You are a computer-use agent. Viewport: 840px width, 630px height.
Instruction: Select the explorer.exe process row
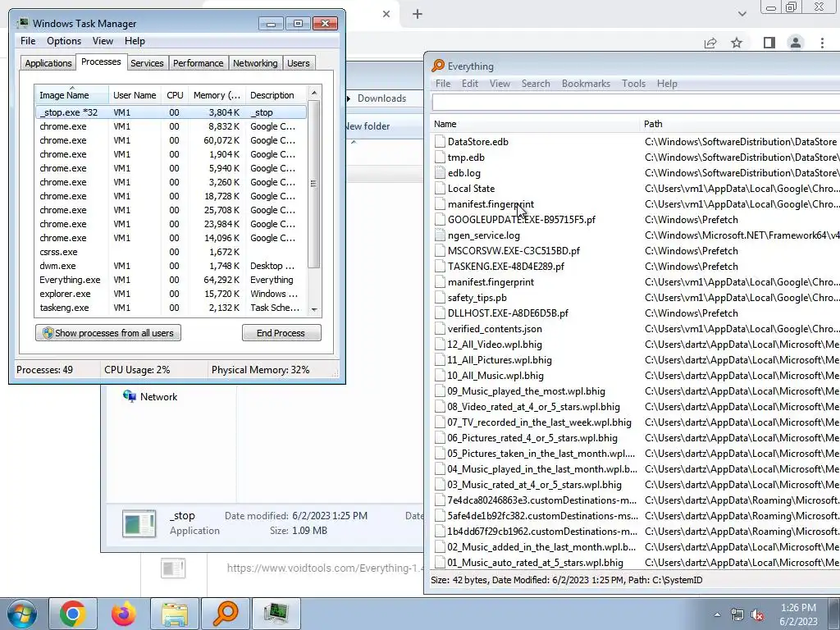(171, 294)
